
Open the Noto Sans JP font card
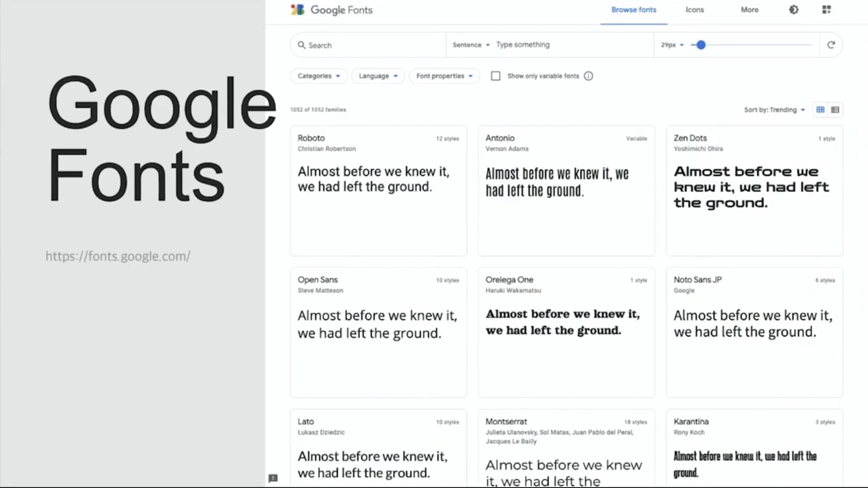click(754, 332)
